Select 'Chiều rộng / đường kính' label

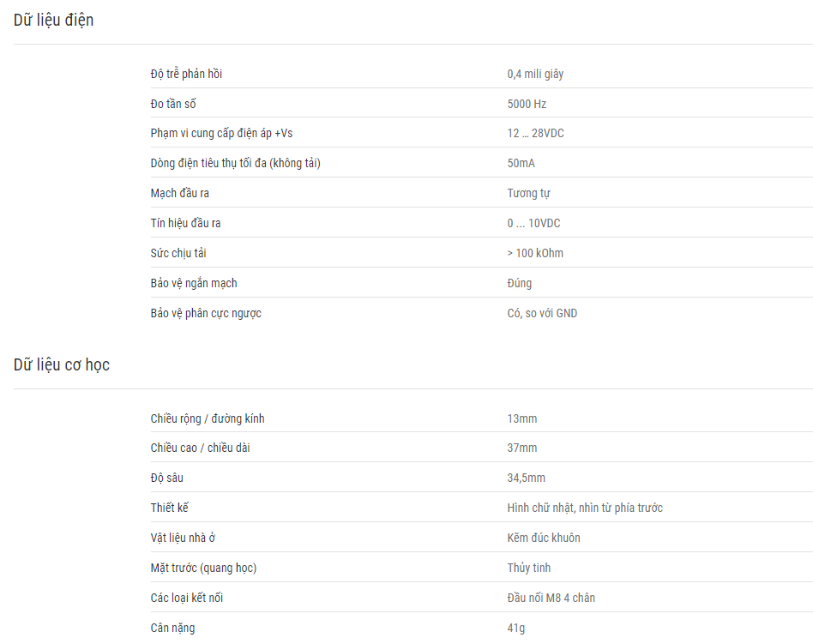pos(208,418)
